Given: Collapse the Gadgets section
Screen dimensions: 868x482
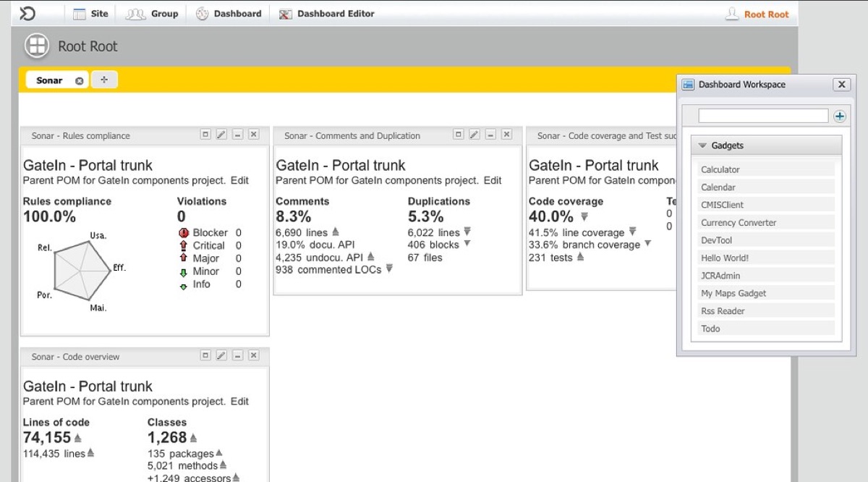Looking at the screenshot, I should pos(767,145).
